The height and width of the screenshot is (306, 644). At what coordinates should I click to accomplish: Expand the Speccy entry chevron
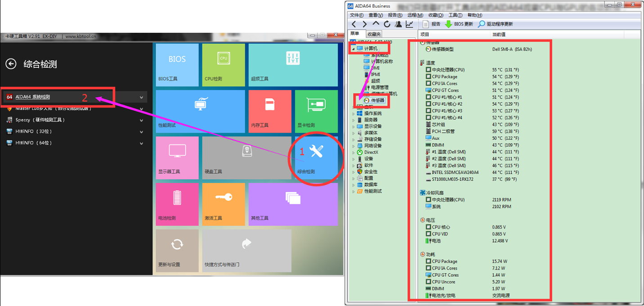(142, 120)
